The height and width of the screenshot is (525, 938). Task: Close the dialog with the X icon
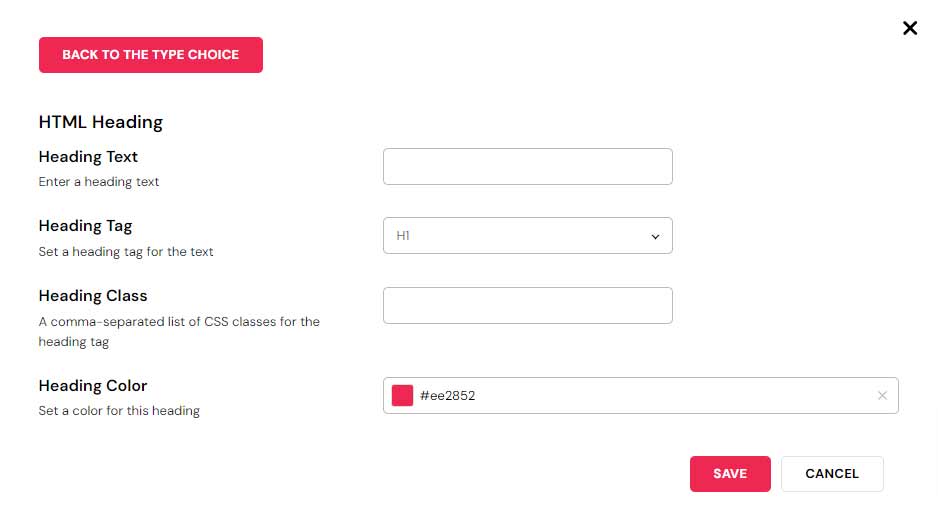coord(910,28)
